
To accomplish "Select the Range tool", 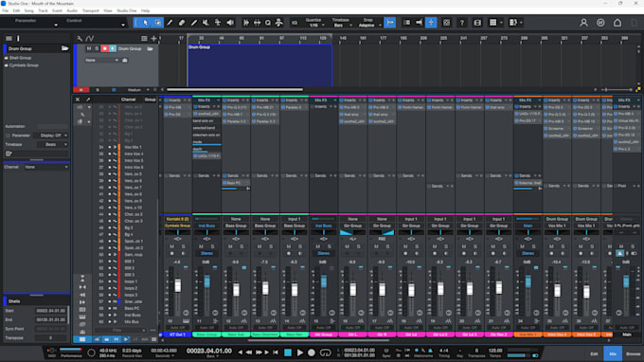I will (158, 23).
